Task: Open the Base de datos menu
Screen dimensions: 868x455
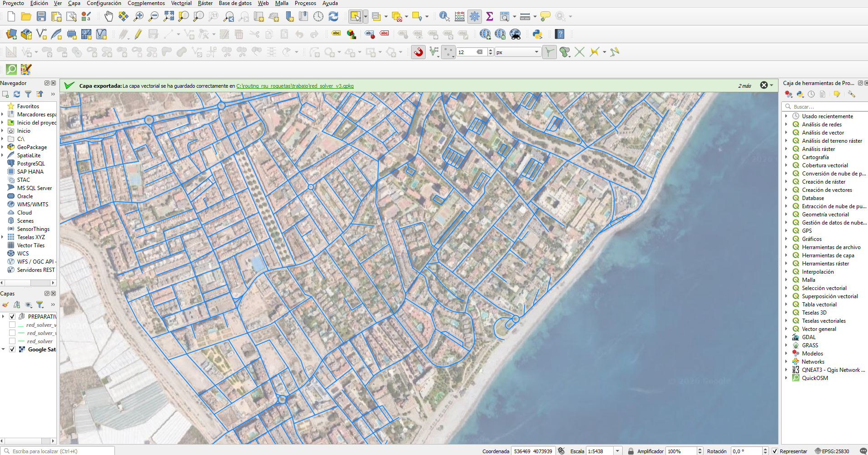Action: point(235,3)
